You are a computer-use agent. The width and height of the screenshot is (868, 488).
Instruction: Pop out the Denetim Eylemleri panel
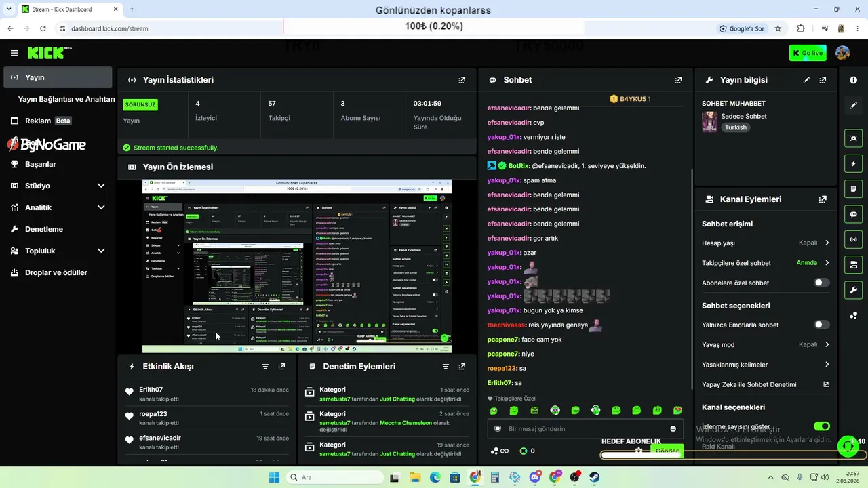(462, 367)
